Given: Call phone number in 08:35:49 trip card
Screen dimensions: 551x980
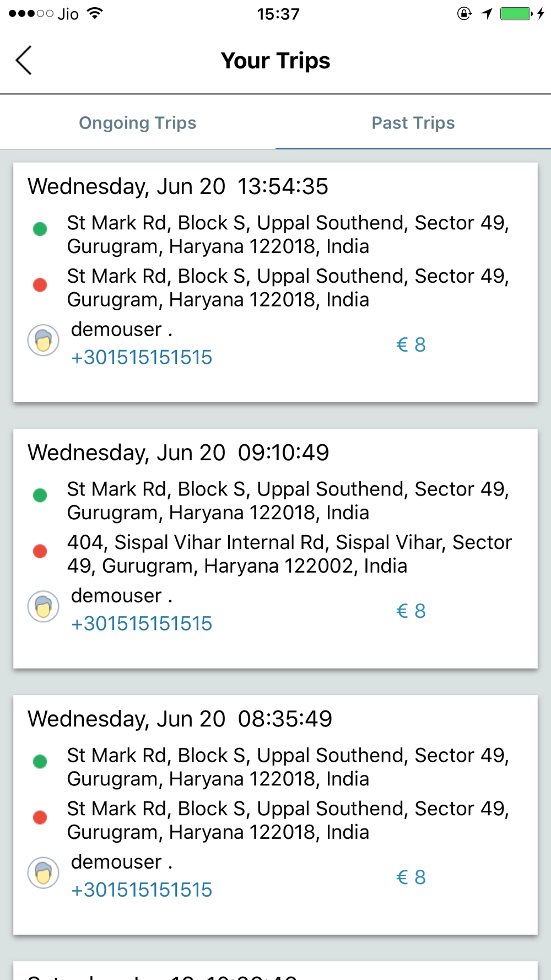Looking at the screenshot, I should (142, 890).
